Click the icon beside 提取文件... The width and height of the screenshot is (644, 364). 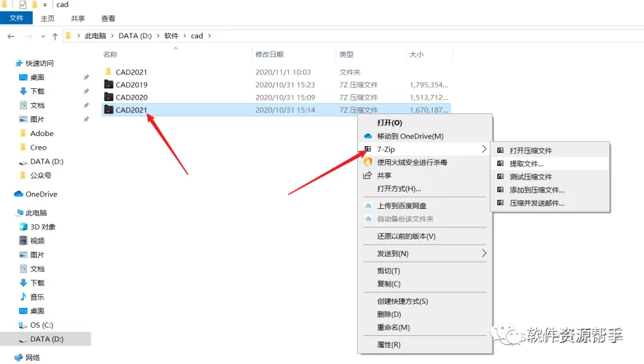click(500, 164)
